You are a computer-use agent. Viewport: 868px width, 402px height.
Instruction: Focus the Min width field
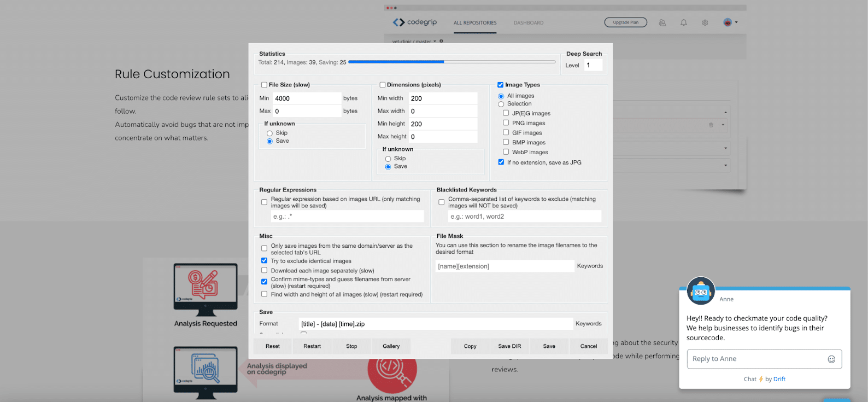click(443, 98)
